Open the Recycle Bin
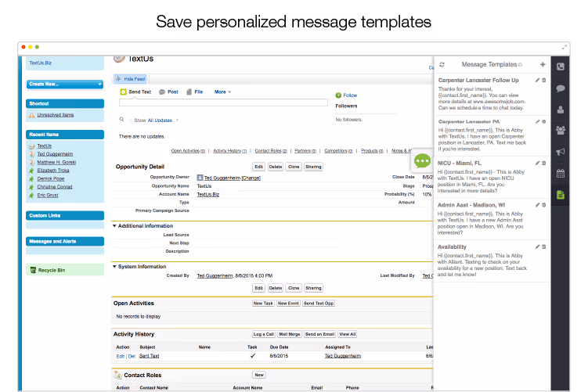 (x=52, y=270)
